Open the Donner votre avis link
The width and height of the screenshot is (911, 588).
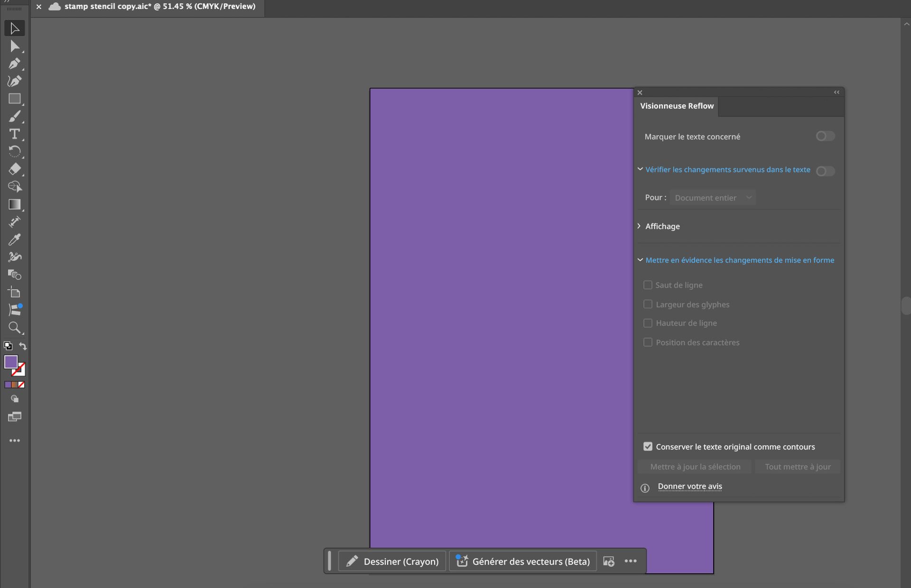[x=689, y=486]
